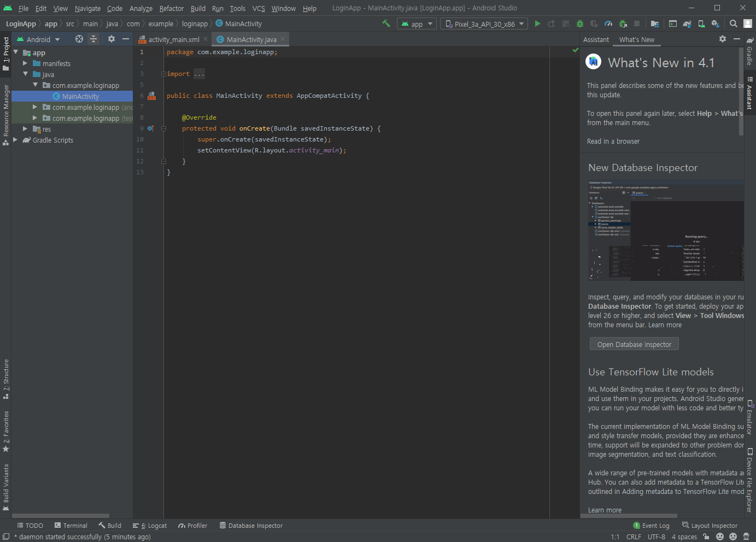Click the sad face feedback icon
This screenshot has width=756, height=542.
pos(733,537)
